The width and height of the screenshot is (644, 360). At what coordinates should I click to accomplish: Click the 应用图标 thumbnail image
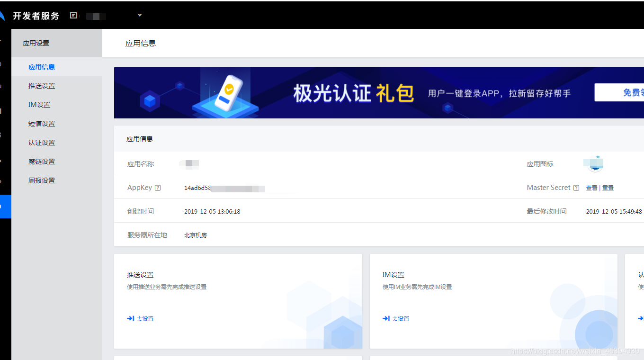594,163
